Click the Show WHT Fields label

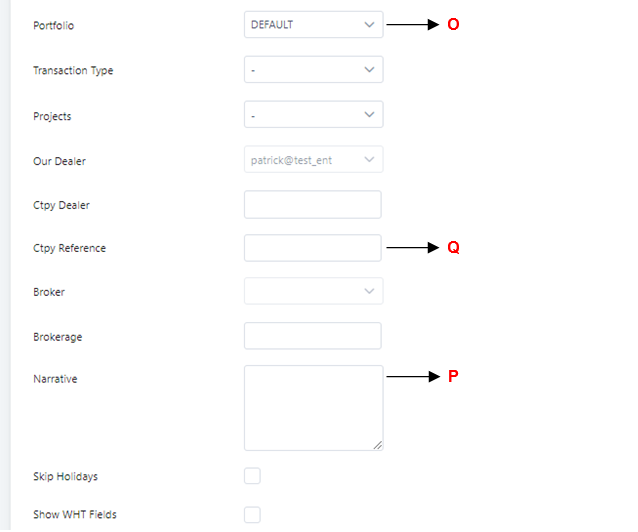coord(74,515)
